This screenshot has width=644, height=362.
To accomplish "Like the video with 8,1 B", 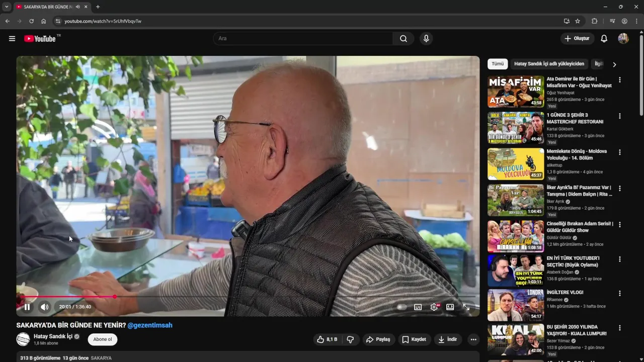I will pyautogui.click(x=327, y=339).
